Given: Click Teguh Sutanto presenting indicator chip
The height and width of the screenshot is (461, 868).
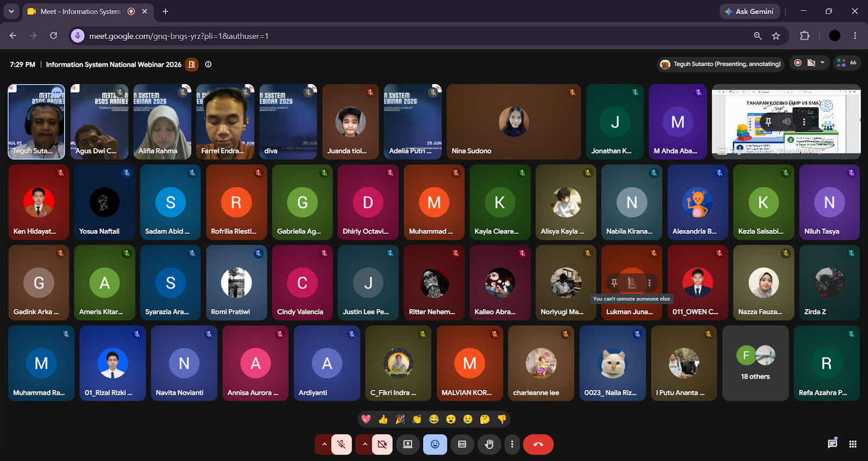Looking at the screenshot, I should (x=720, y=64).
